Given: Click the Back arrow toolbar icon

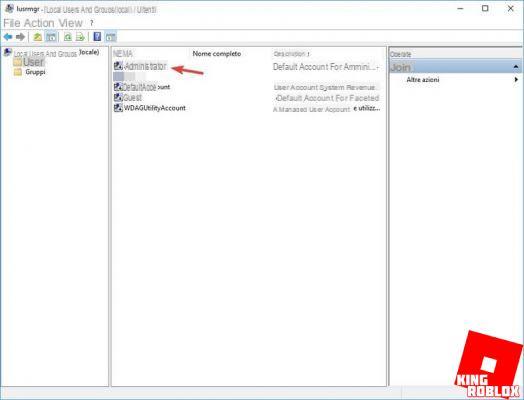Looking at the screenshot, I should (x=8, y=37).
